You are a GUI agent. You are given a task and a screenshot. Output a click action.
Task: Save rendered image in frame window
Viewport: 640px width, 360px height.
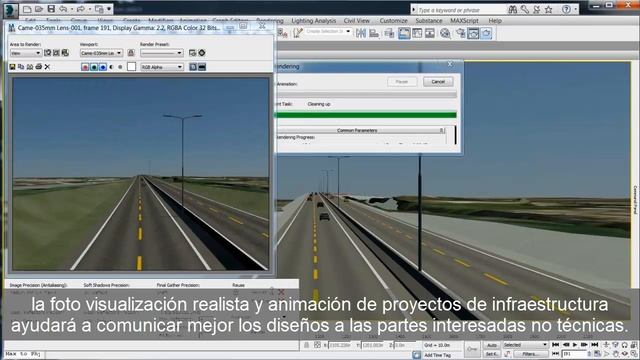(12, 67)
